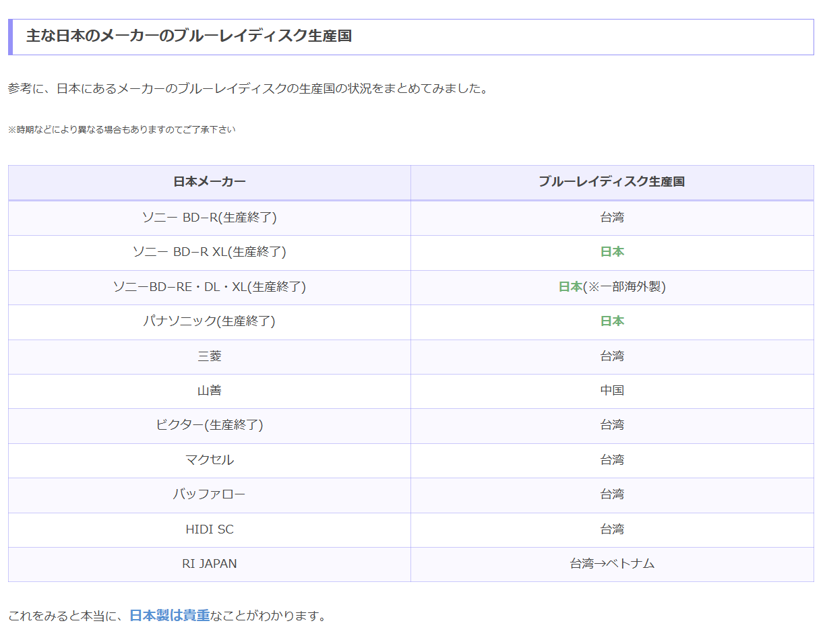Click the small note ※時期などにより異なる場合も…
The image size is (827, 644).
click(122, 129)
